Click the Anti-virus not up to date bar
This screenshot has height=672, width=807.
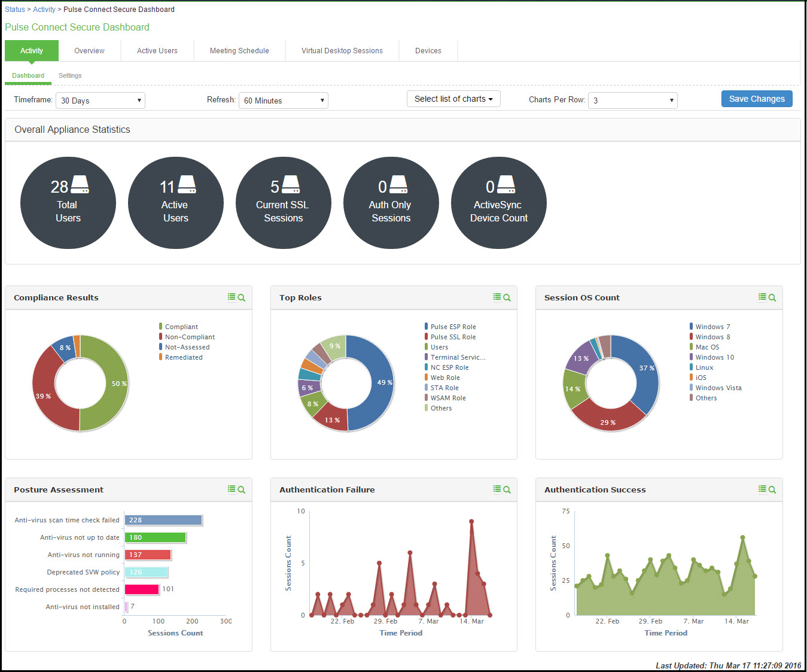pos(156,537)
